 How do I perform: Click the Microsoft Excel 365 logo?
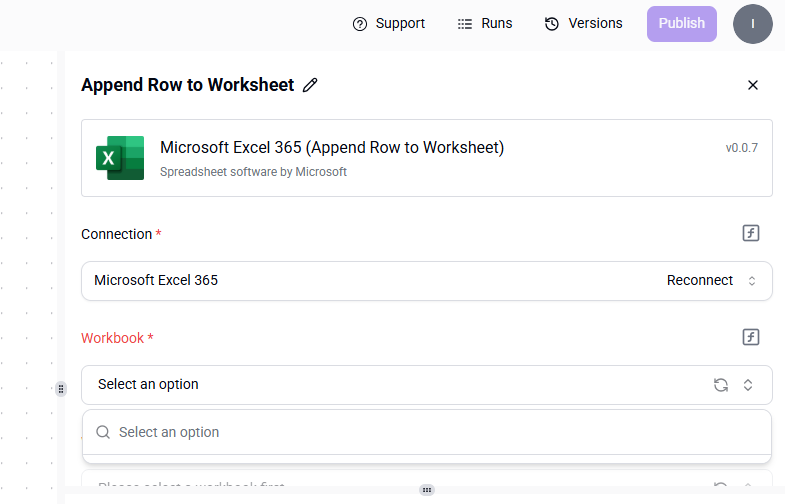pyautogui.click(x=120, y=158)
